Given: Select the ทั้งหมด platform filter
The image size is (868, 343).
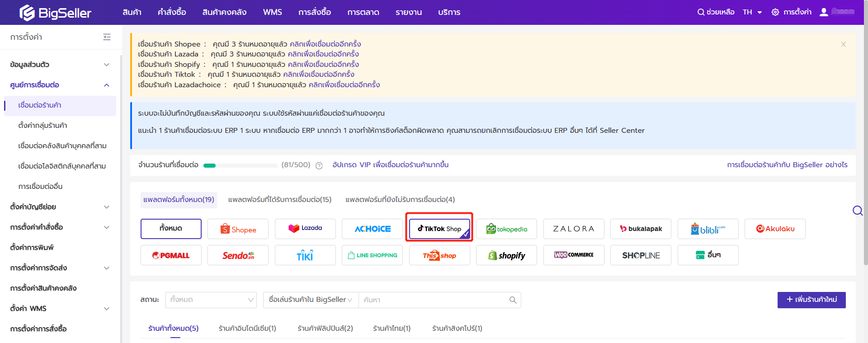Looking at the screenshot, I should point(171,229).
